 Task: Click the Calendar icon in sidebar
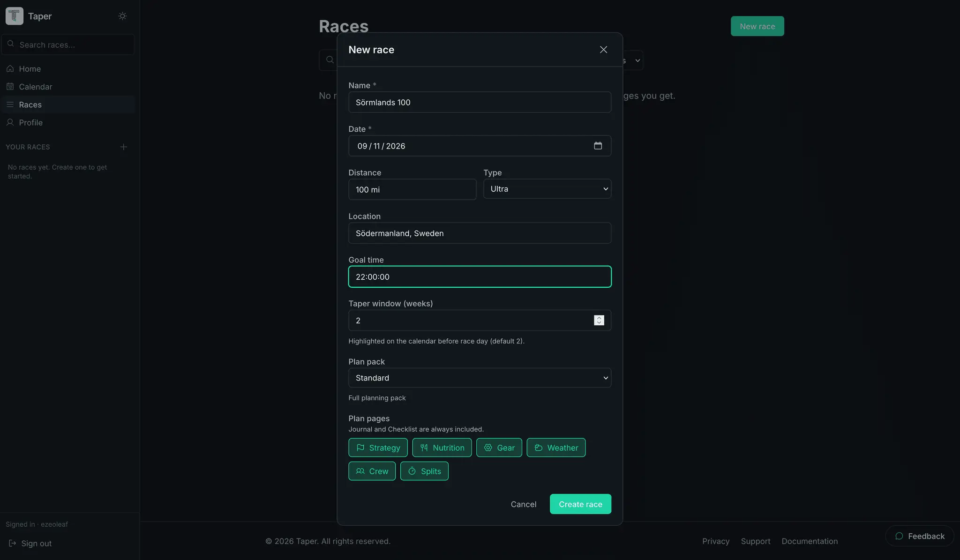tap(10, 87)
